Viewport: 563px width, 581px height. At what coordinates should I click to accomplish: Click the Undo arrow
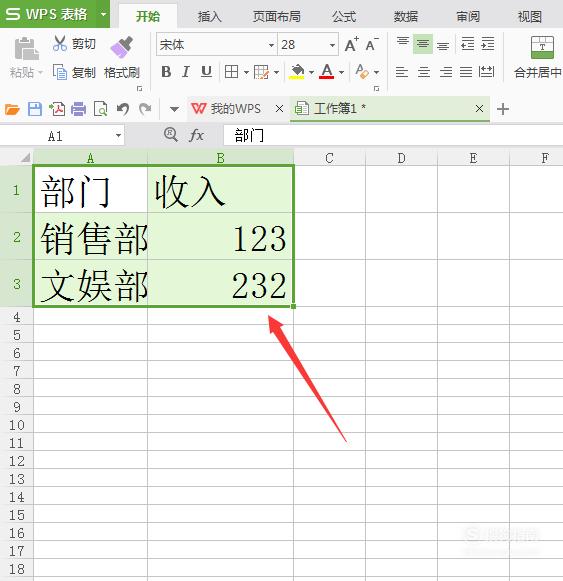(123, 109)
